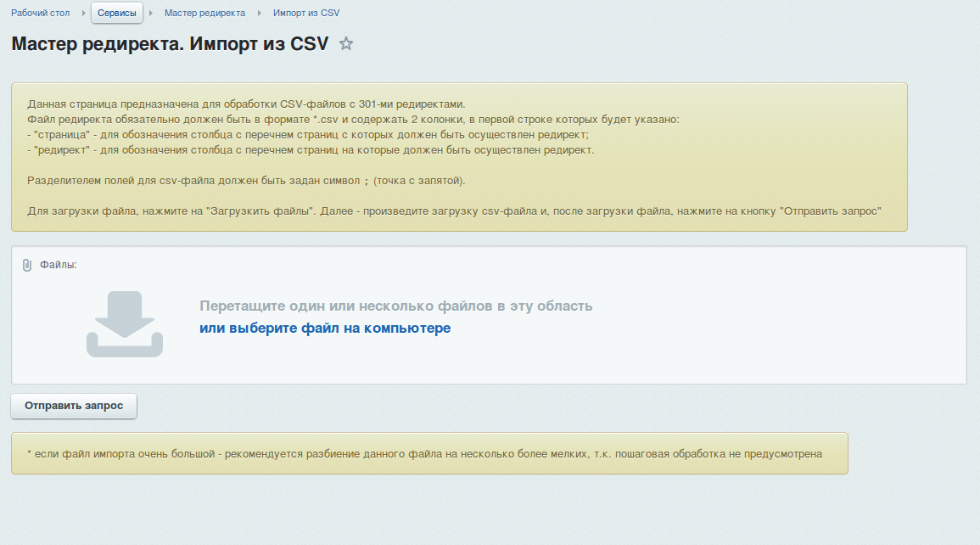The width and height of the screenshot is (980, 545).
Task: Click the large download tray icon
Action: [125, 323]
